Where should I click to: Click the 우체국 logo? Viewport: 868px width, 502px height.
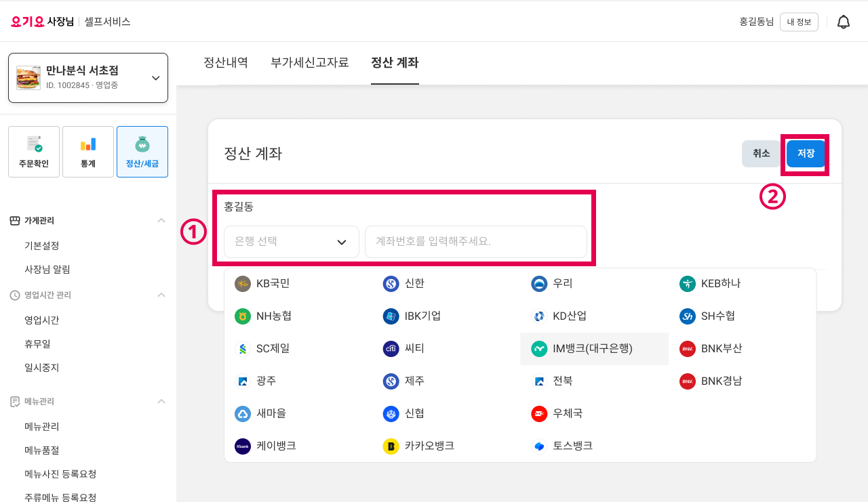click(x=539, y=414)
